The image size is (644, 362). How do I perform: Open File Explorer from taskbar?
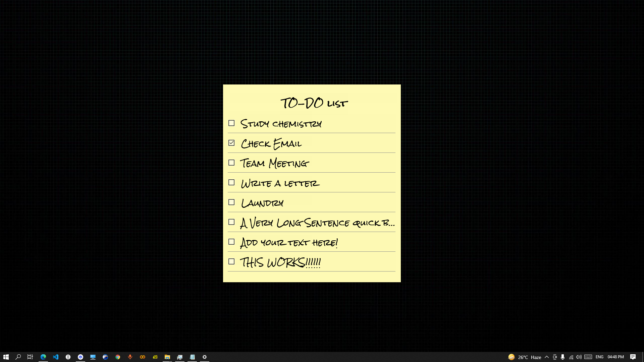coord(167,357)
